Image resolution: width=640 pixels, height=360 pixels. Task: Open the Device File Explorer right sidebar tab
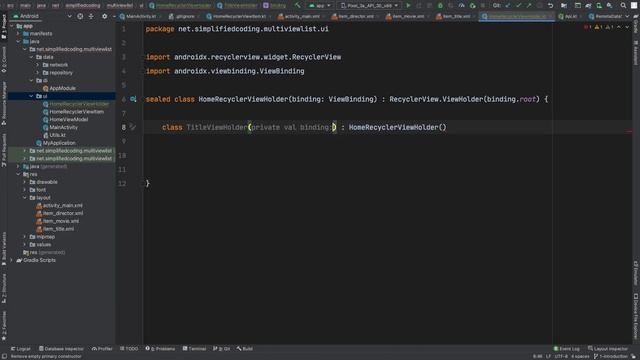[x=636, y=316]
